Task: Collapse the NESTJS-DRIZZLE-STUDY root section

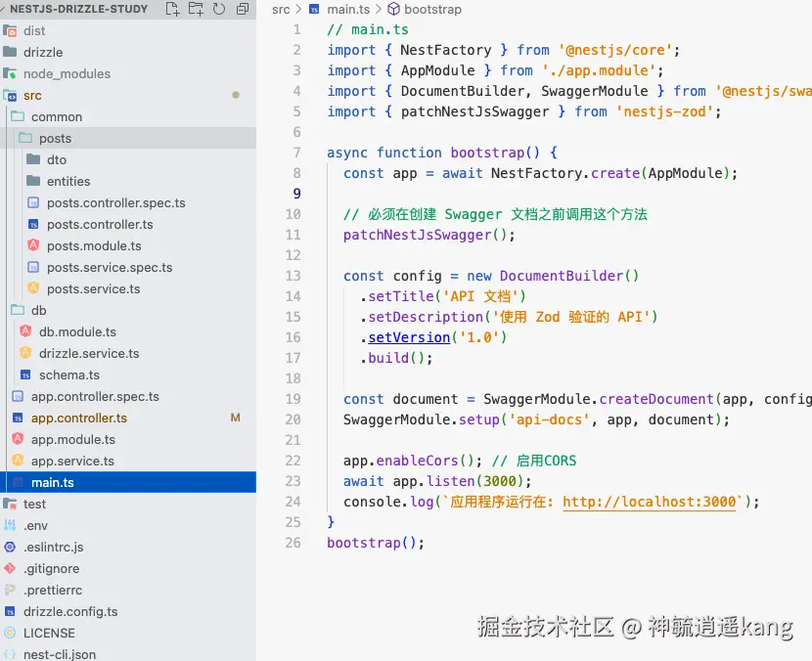Action: point(78,9)
